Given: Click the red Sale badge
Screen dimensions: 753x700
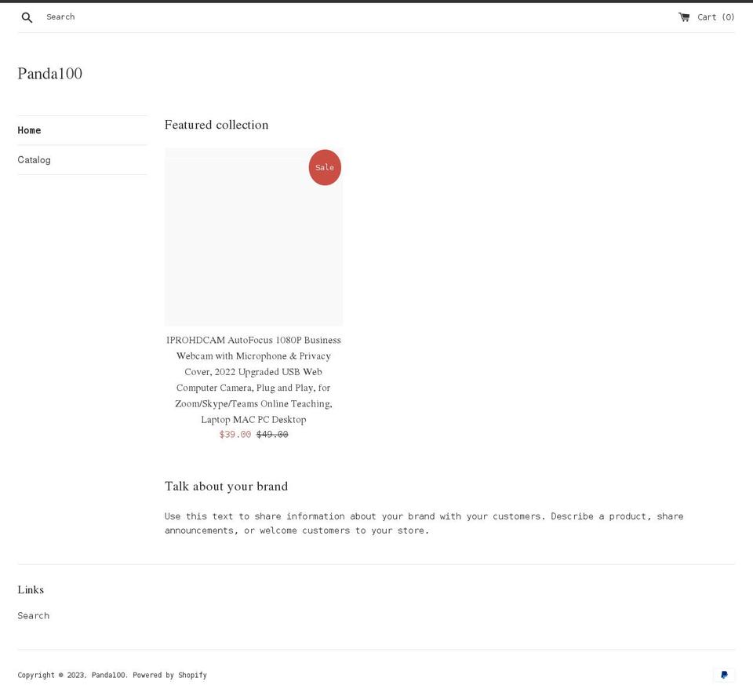Looking at the screenshot, I should point(325,167).
